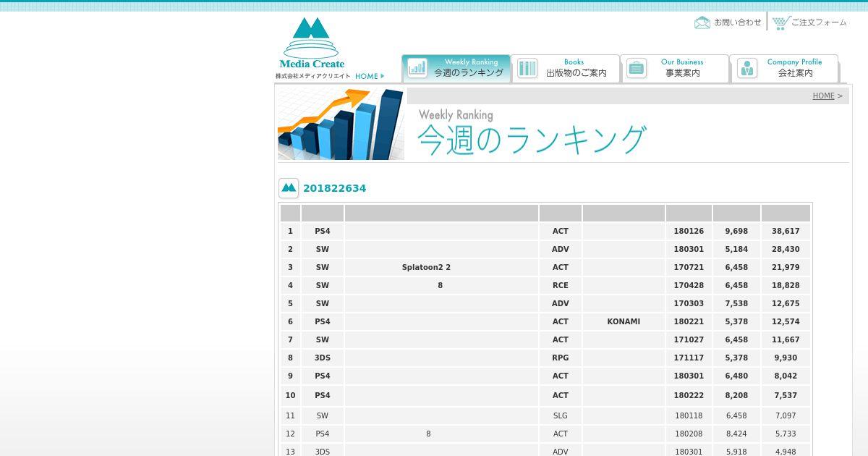This screenshot has height=456, width=868.
Task: Click the bookshelf icon in the Books tab
Action: point(527,68)
